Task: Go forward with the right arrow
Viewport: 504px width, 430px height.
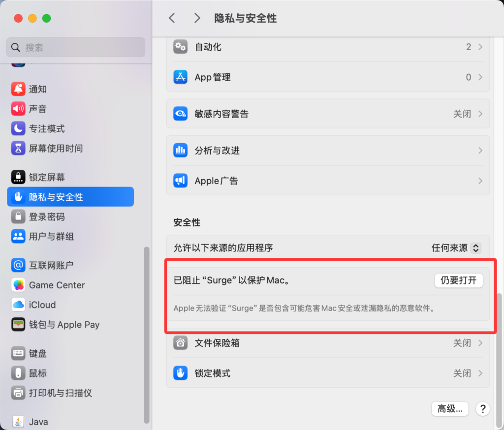Action: (197, 18)
